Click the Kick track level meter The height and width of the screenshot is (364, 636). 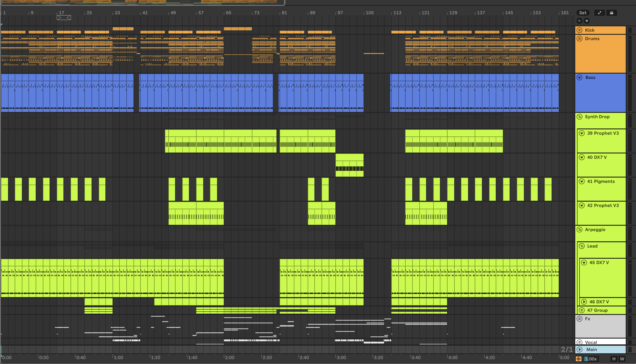tap(630, 30)
